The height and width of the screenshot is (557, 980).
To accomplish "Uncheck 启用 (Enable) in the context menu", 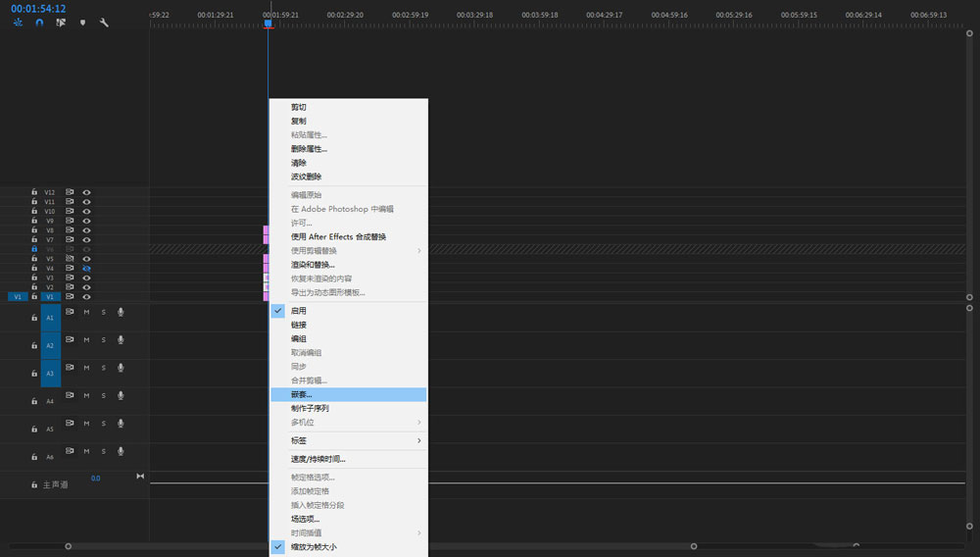I will [x=299, y=311].
